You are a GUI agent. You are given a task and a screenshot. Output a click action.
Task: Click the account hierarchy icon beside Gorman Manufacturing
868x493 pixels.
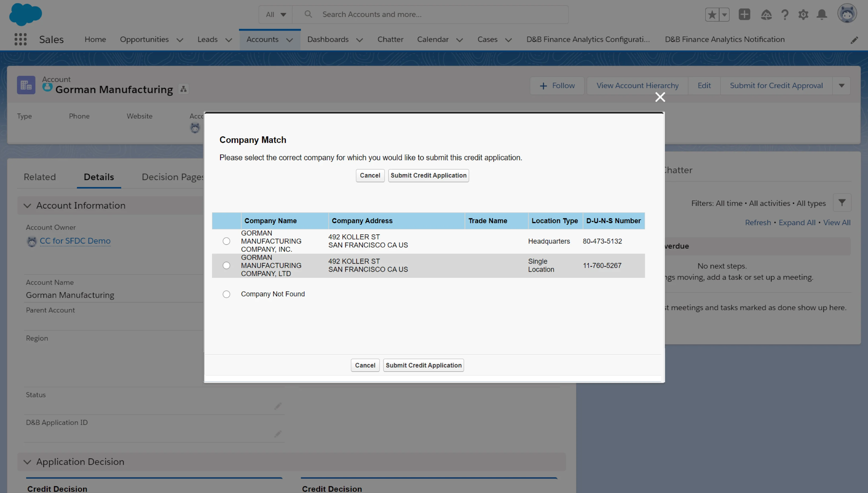pos(184,89)
